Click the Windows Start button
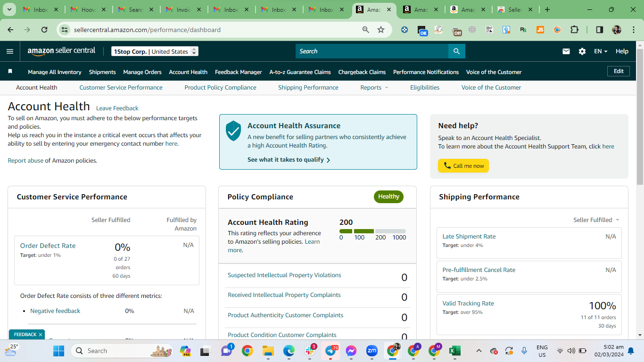 58,351
